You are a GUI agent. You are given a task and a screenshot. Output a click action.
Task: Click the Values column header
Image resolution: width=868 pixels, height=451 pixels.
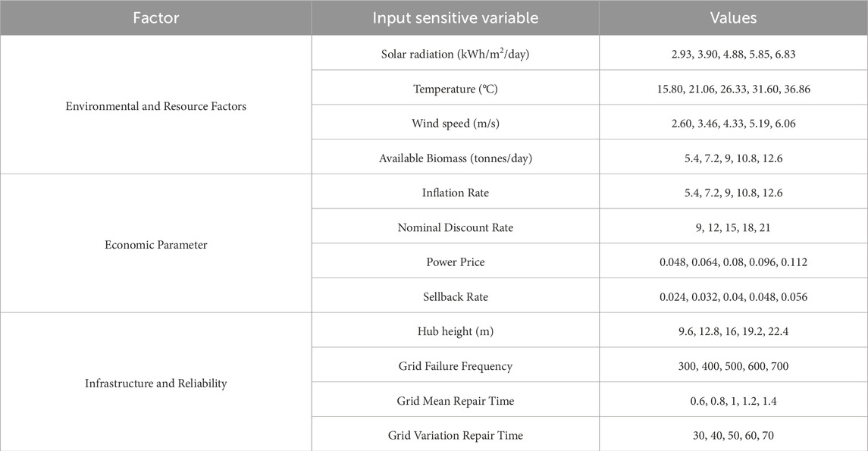[733, 17]
